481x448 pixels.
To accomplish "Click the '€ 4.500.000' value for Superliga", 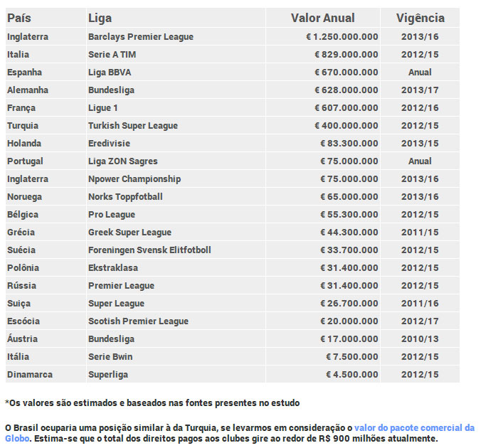I will [352, 374].
